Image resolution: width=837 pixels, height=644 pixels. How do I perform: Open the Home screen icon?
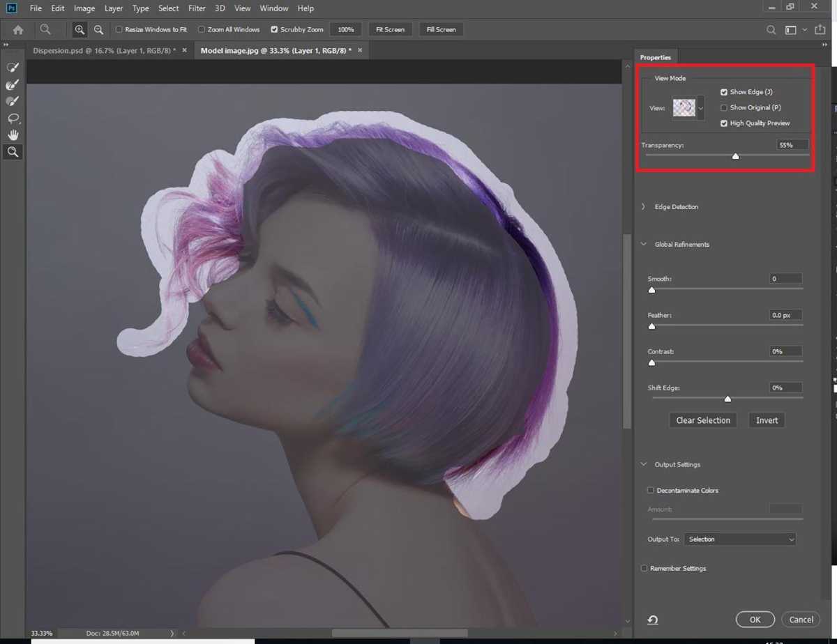click(x=17, y=29)
